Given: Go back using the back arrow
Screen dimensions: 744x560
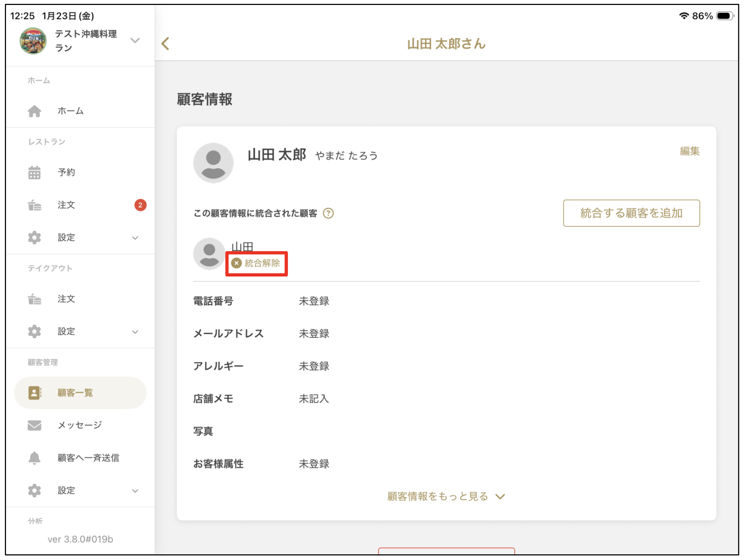Looking at the screenshot, I should pos(164,43).
